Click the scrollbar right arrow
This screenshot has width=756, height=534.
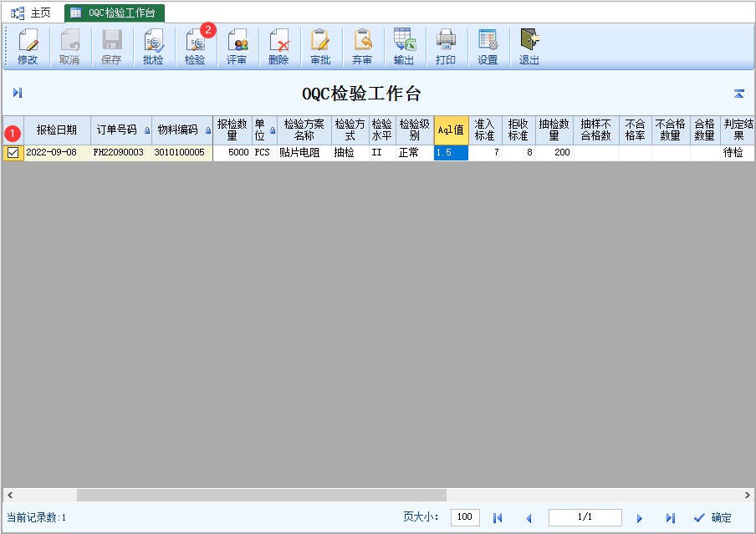(x=747, y=495)
